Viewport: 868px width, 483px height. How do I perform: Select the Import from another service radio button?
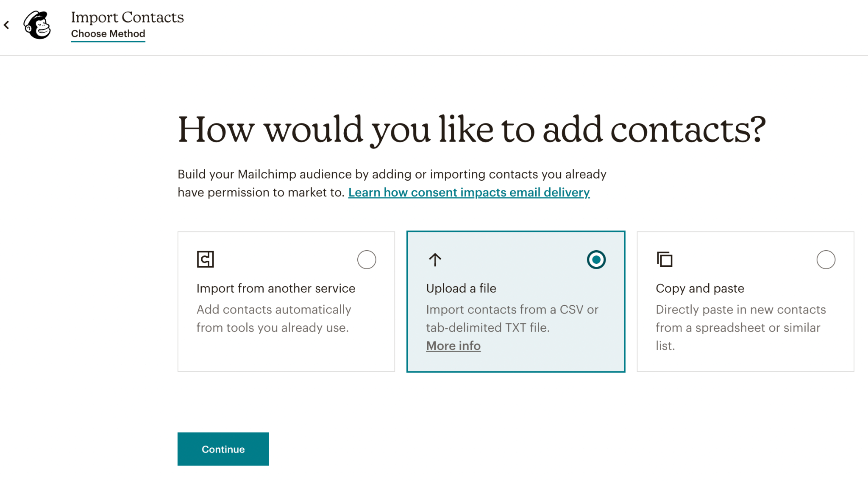click(367, 260)
